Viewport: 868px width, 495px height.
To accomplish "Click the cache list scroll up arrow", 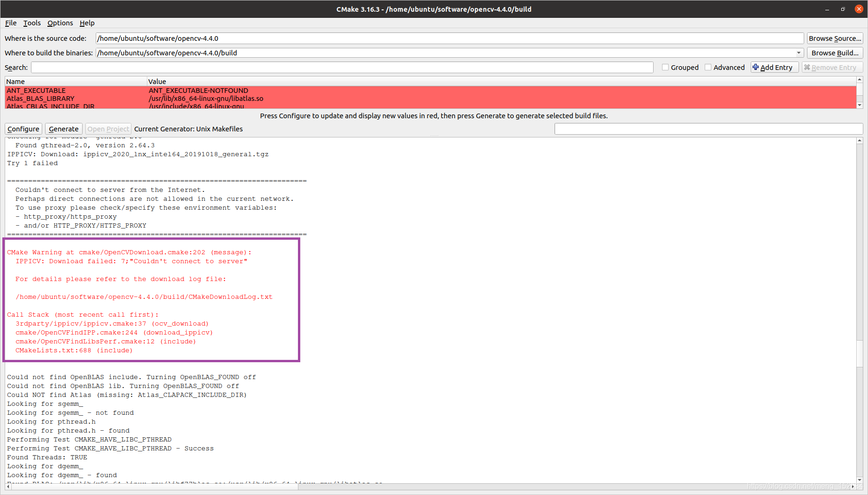I will pos(860,80).
